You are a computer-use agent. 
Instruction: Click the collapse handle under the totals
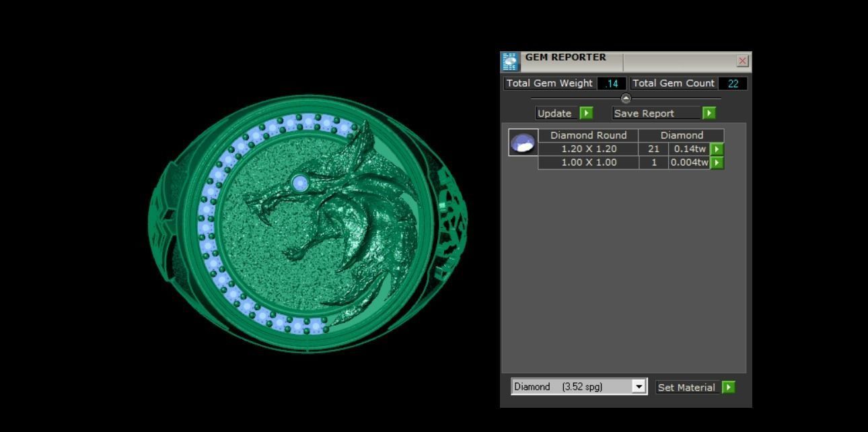point(626,98)
